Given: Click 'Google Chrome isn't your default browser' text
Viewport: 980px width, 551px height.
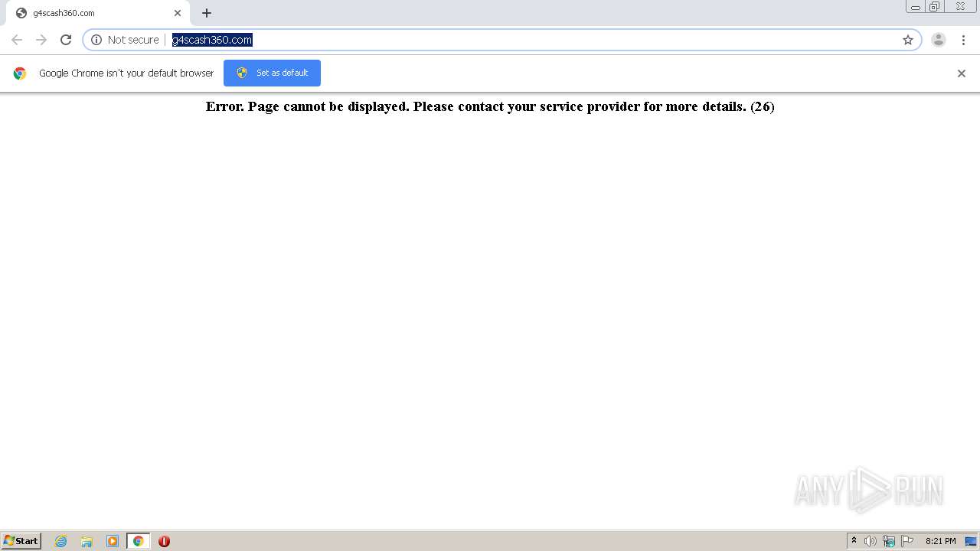Looking at the screenshot, I should coord(126,73).
